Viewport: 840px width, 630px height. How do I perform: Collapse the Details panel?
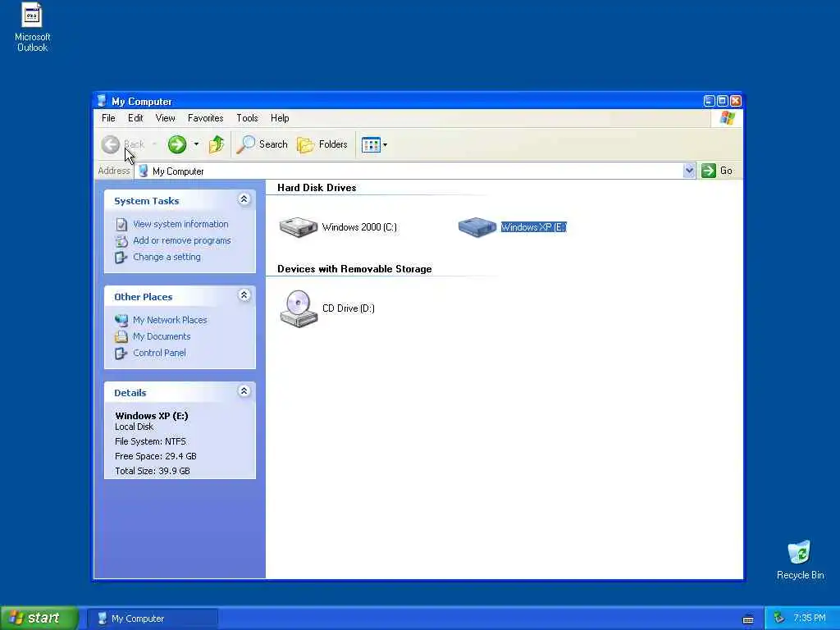pyautogui.click(x=244, y=391)
